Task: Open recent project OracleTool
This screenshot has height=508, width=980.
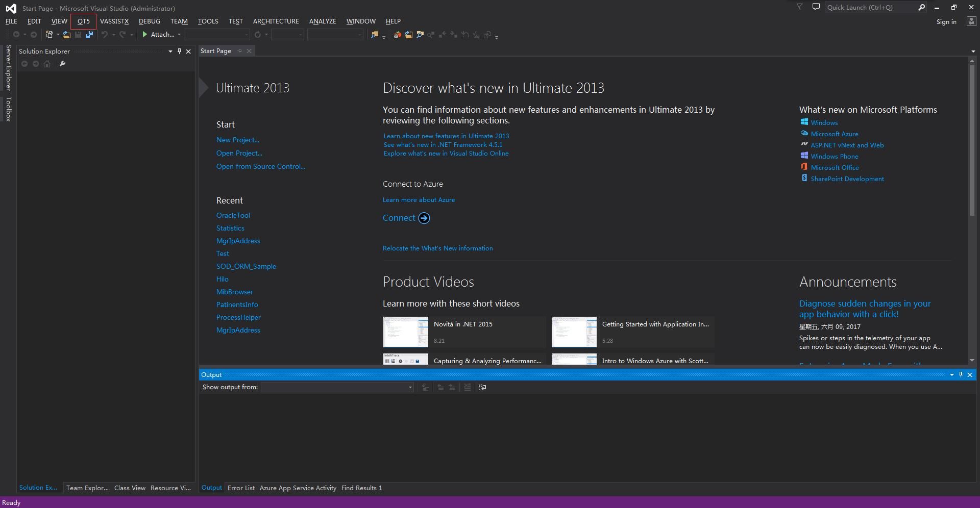Action: (233, 215)
